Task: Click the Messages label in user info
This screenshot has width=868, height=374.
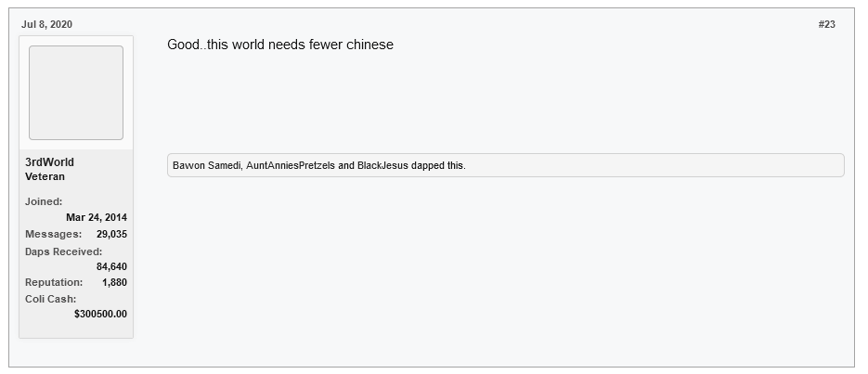Action: (53, 234)
